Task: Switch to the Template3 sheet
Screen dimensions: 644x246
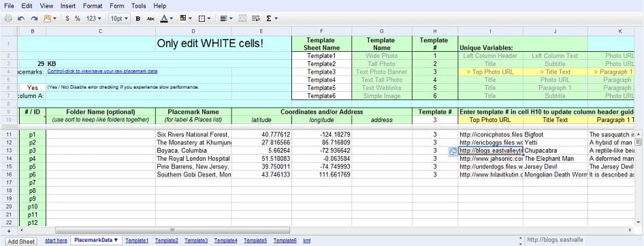Action: [196, 241]
